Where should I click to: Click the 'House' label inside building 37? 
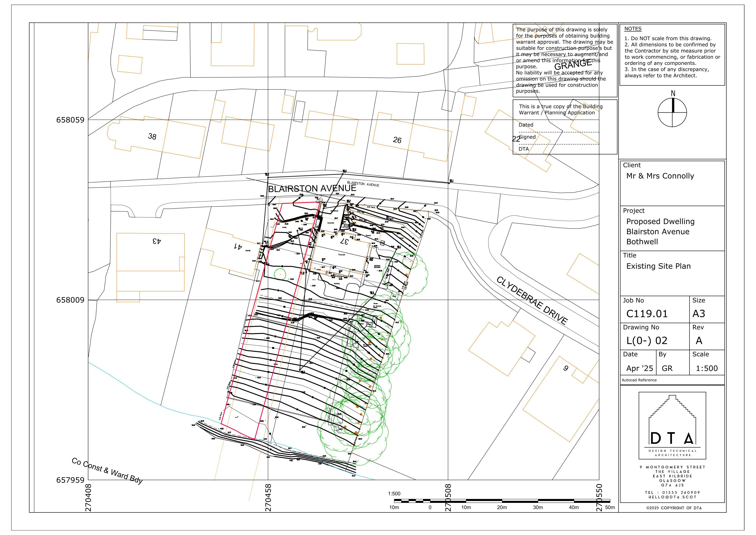pyautogui.click(x=341, y=255)
